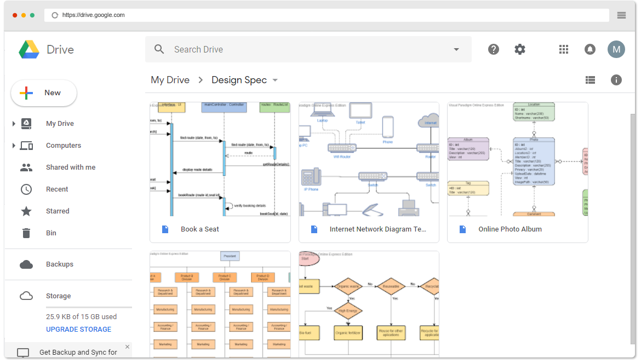Click file icon beside Internet Network Diagram

click(x=314, y=229)
